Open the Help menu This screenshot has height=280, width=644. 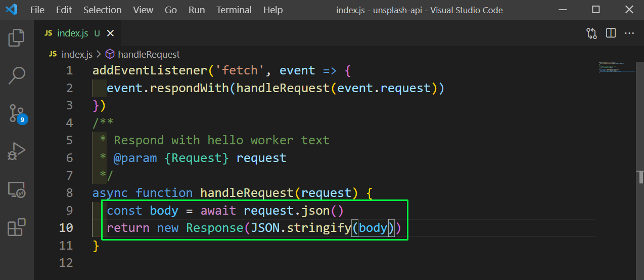(x=273, y=10)
